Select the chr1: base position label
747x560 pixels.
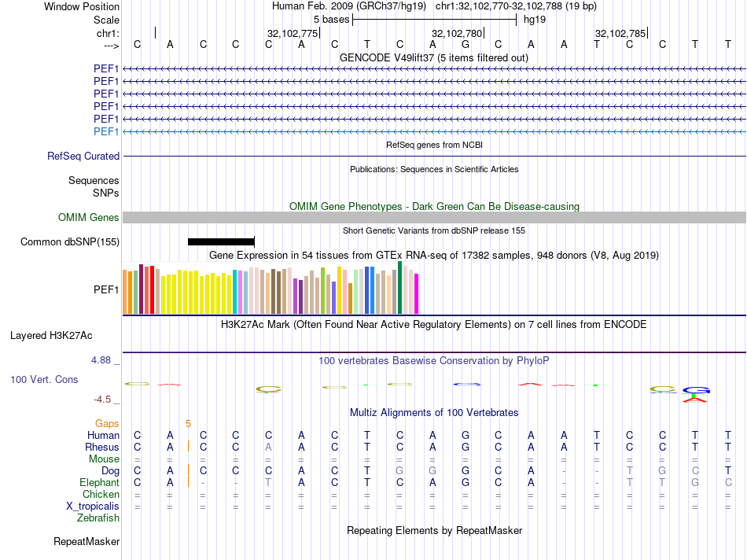tap(108, 33)
